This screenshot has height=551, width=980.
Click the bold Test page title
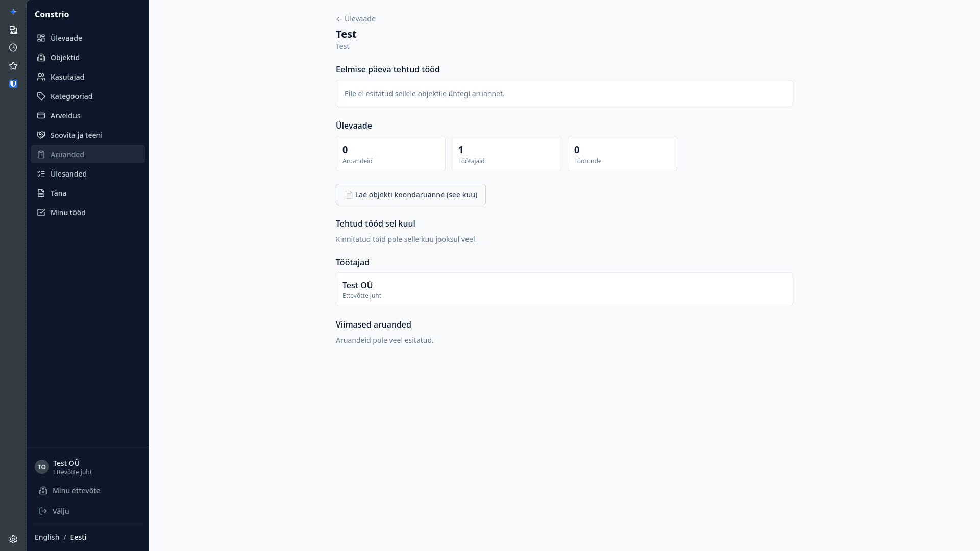(x=346, y=34)
